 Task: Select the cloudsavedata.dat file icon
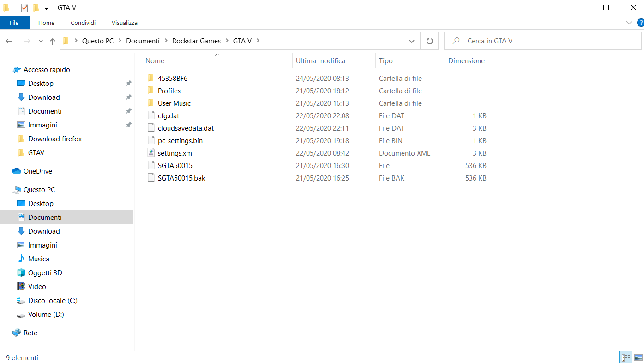point(150,128)
